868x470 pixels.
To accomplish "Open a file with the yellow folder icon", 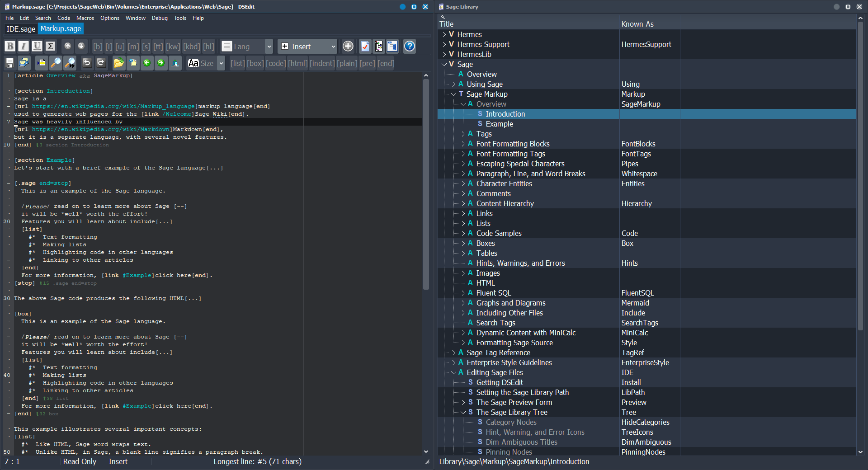I will 118,63.
